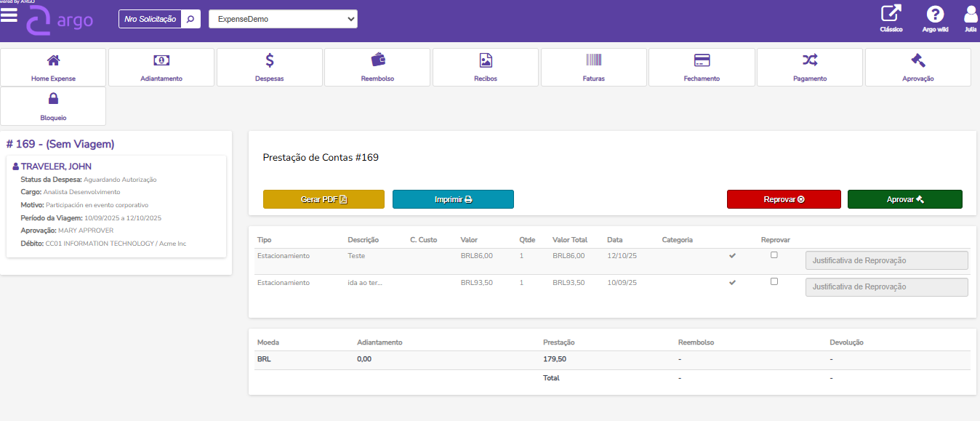
Task: Open the Despesas tab
Action: (270, 67)
